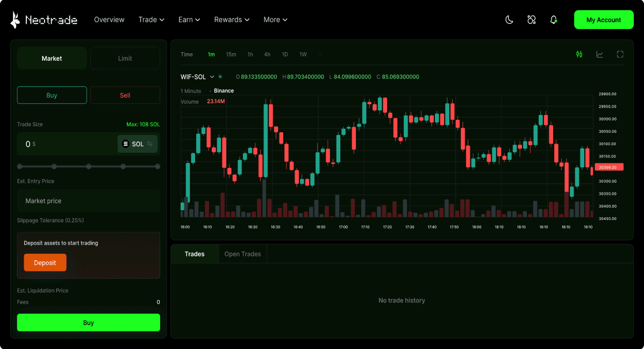This screenshot has height=349, width=644.
Task: Select the 1D timeframe
Action: point(285,54)
